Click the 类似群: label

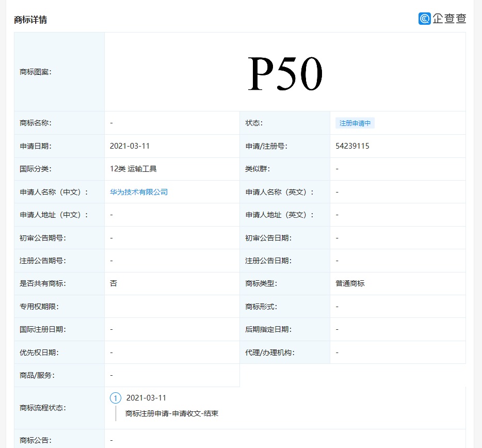point(258,169)
